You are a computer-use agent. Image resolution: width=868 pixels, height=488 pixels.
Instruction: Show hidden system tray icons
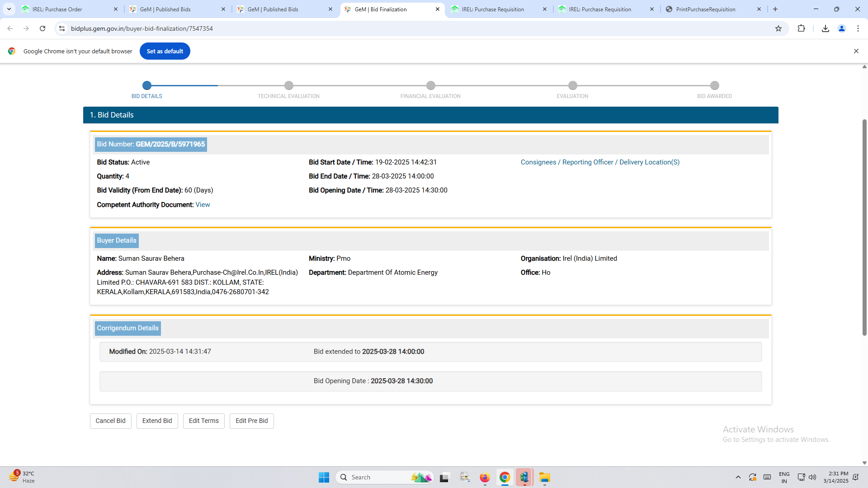pyautogui.click(x=738, y=477)
